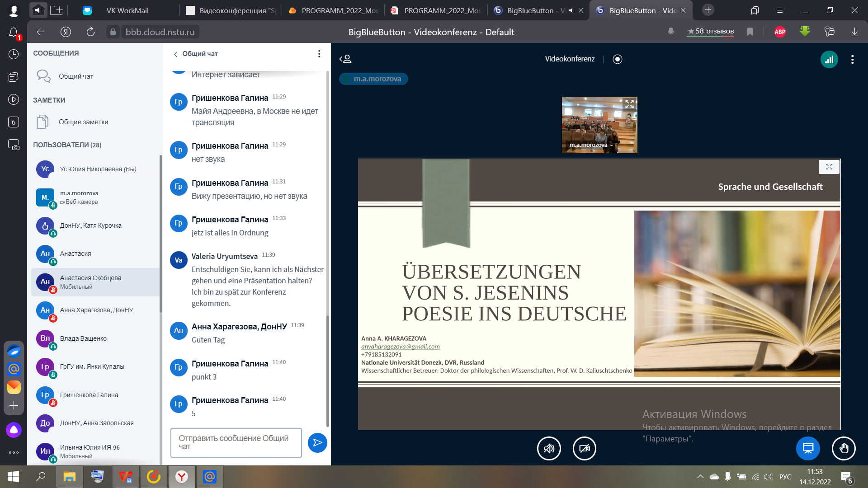Send the chat message with arrow button
868x488 pixels.
tap(317, 442)
